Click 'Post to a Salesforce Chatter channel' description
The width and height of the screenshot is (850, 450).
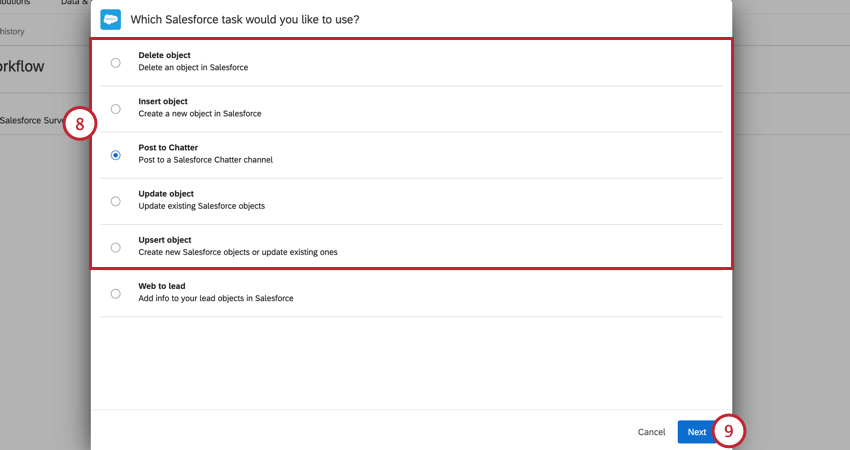tap(205, 160)
